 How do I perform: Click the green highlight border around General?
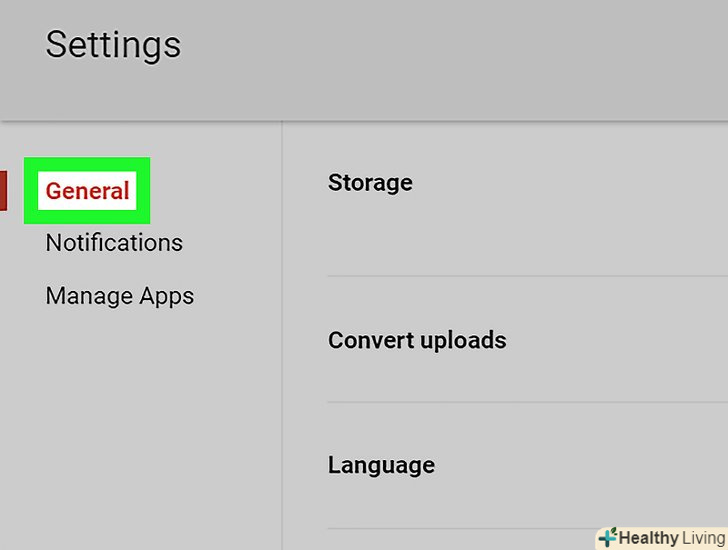pyautogui.click(x=30, y=190)
